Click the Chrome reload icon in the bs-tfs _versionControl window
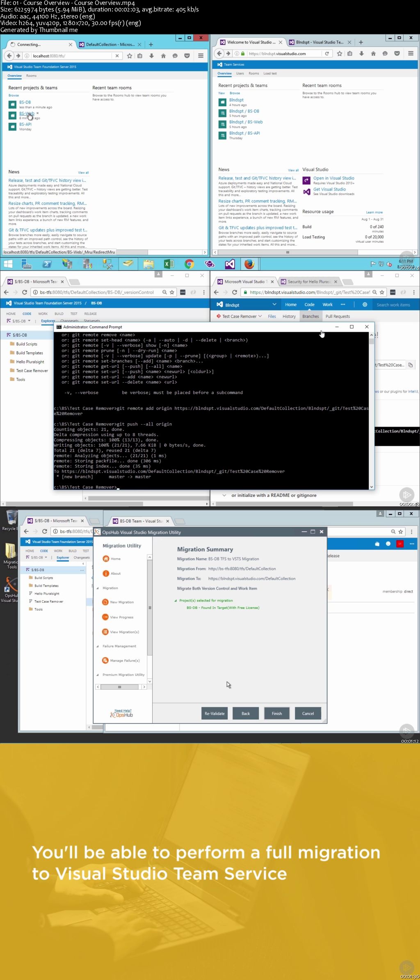Screen dimensions: 420x980 25,292
